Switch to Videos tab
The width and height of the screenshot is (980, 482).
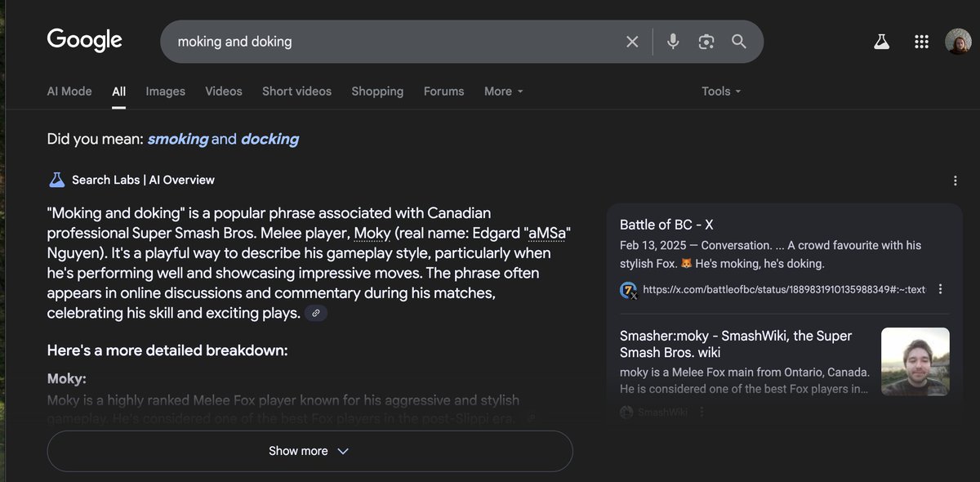pyautogui.click(x=224, y=91)
